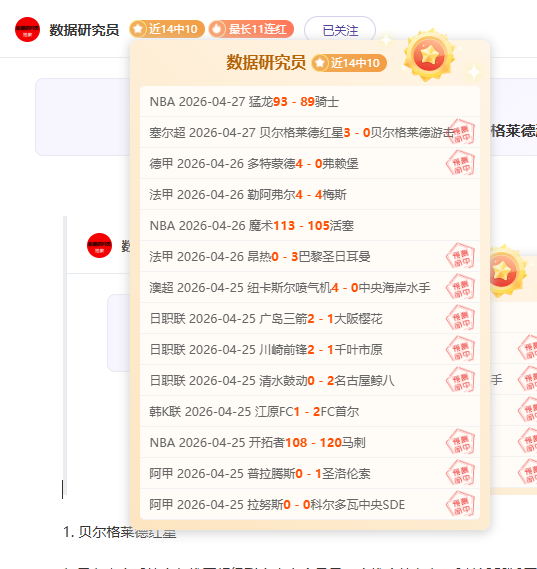Viewport: 537px width, 569px height.
Task: Click the hit stamp on the 清水鼓动 row
Action: tap(460, 380)
